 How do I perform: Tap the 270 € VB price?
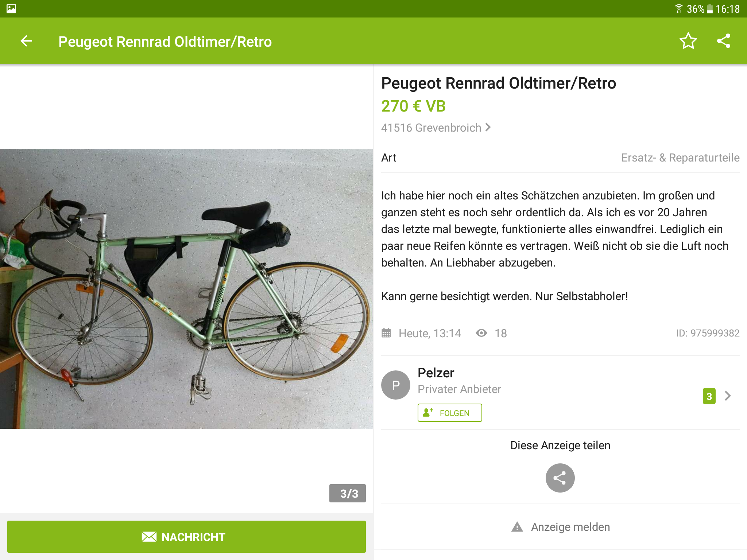(413, 106)
